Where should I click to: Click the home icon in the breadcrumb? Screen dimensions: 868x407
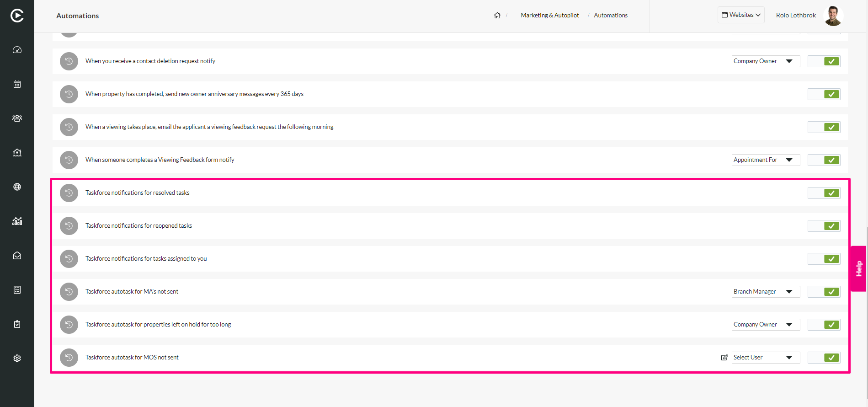pos(497,16)
